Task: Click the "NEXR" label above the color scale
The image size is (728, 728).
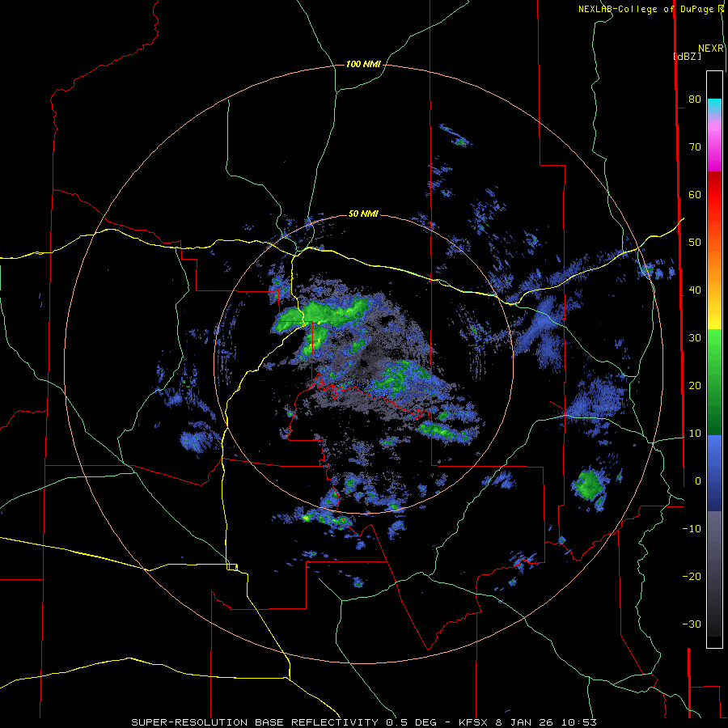Action: 711,49
